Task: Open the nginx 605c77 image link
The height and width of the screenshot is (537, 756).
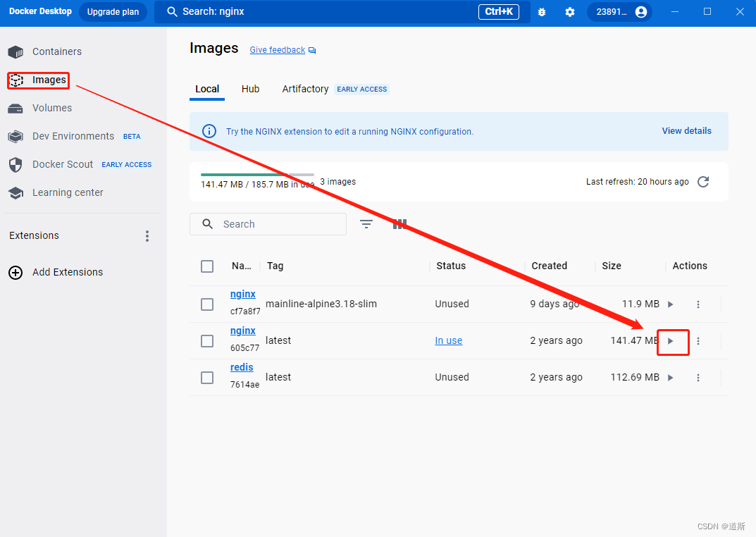Action: [x=242, y=331]
